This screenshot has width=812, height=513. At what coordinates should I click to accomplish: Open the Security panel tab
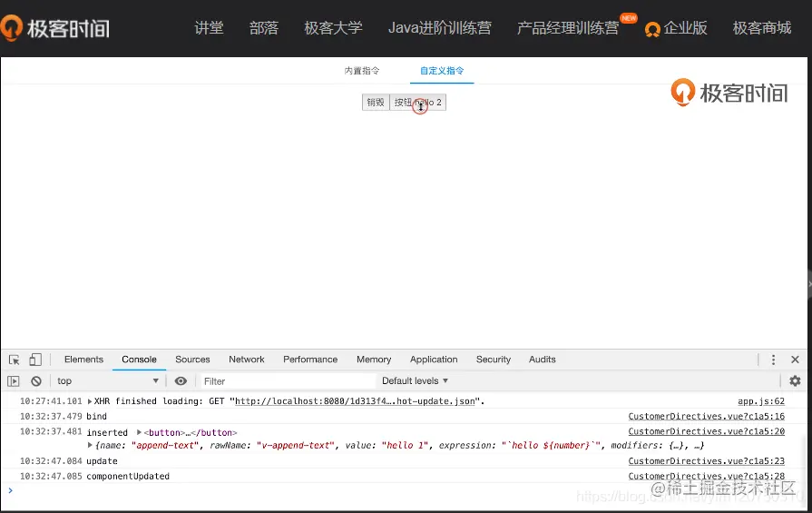(x=494, y=360)
